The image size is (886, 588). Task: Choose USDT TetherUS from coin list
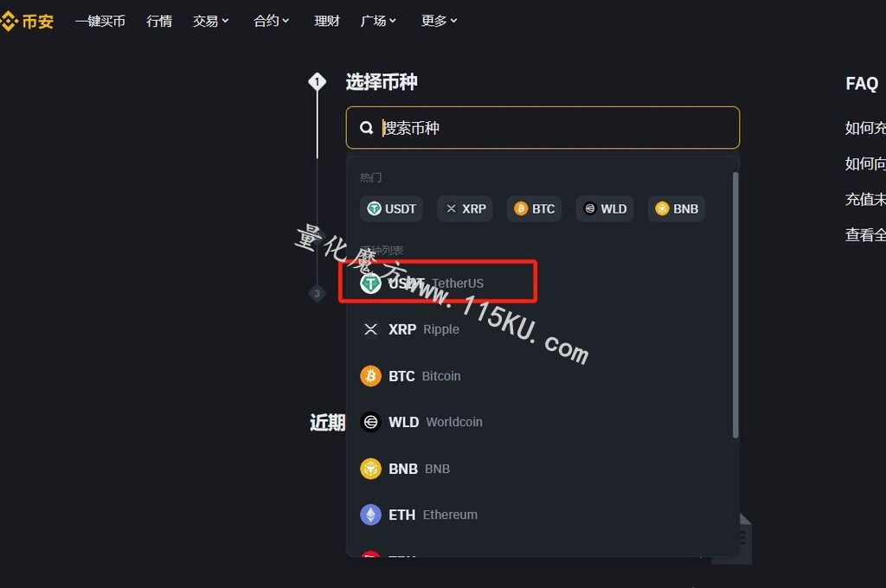coord(543,283)
